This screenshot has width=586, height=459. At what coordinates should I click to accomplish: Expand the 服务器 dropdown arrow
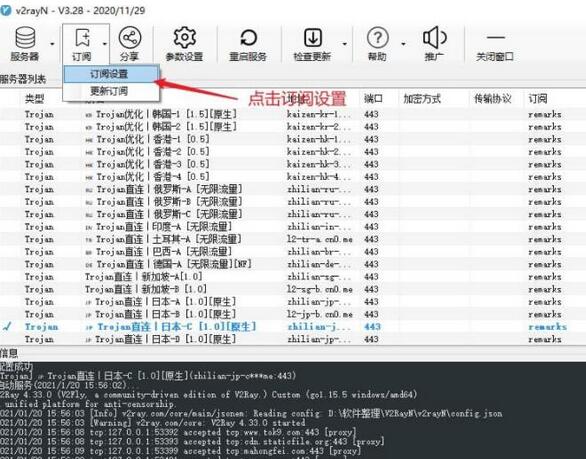point(52,44)
